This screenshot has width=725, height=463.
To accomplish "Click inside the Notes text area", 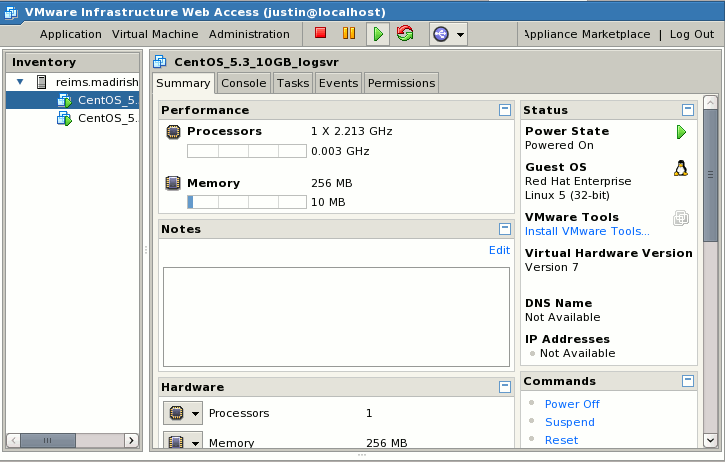I will 336,317.
